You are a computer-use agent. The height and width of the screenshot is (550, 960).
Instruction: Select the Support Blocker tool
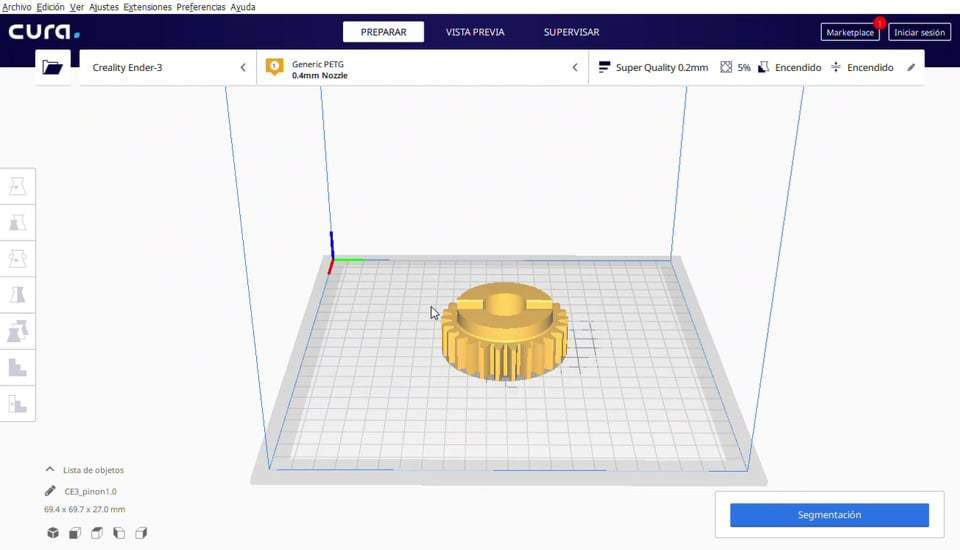coord(18,367)
